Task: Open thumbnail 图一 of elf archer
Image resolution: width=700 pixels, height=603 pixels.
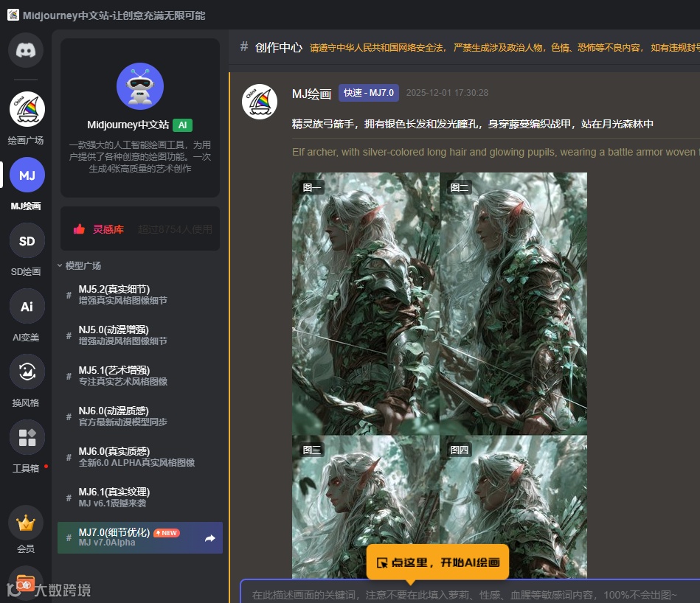Action: [x=366, y=304]
